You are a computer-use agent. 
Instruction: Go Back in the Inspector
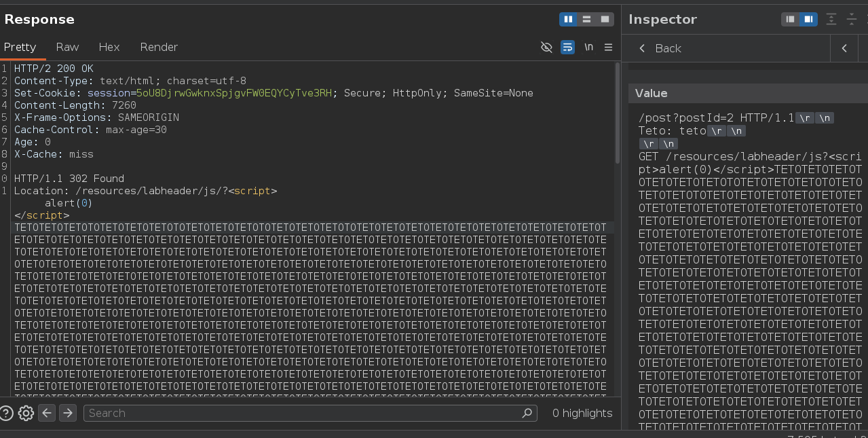tap(660, 48)
